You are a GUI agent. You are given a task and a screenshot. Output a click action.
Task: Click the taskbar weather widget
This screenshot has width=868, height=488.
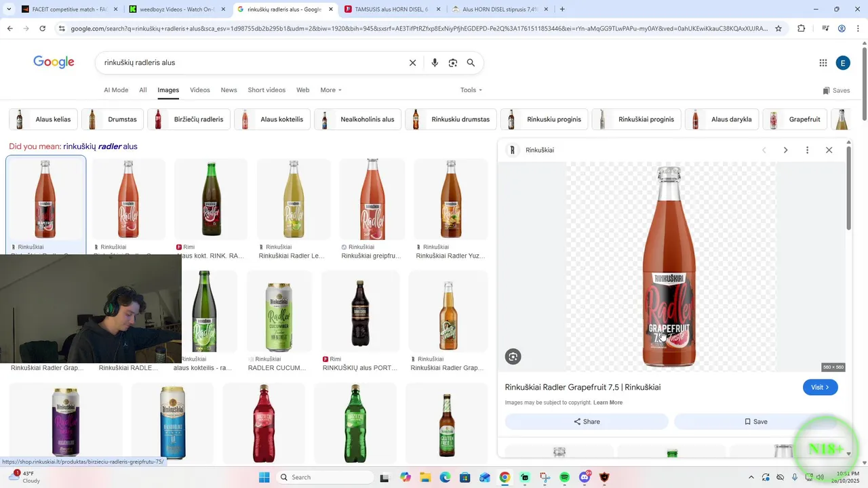(24, 477)
